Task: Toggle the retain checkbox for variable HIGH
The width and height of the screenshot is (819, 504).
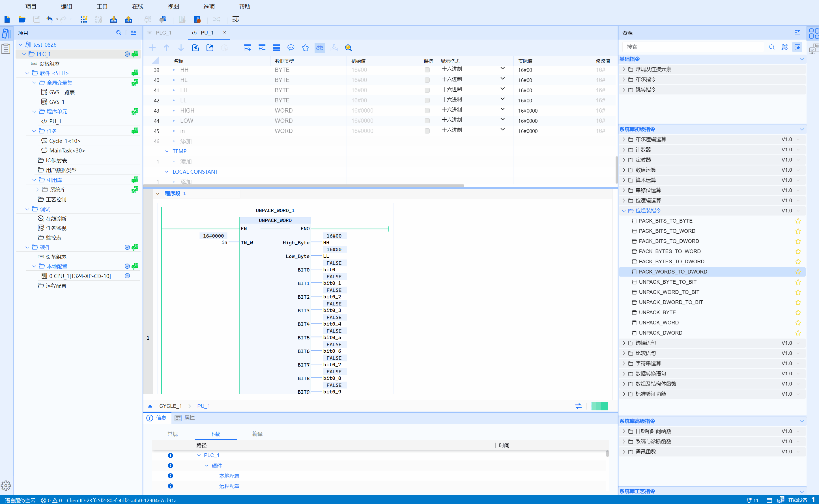Action: point(427,111)
